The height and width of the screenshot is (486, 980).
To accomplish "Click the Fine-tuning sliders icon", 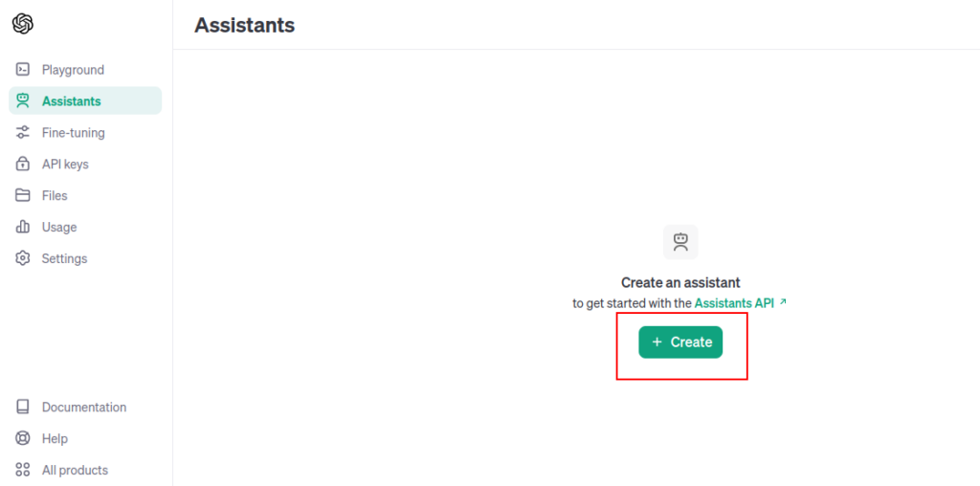I will coord(23,132).
